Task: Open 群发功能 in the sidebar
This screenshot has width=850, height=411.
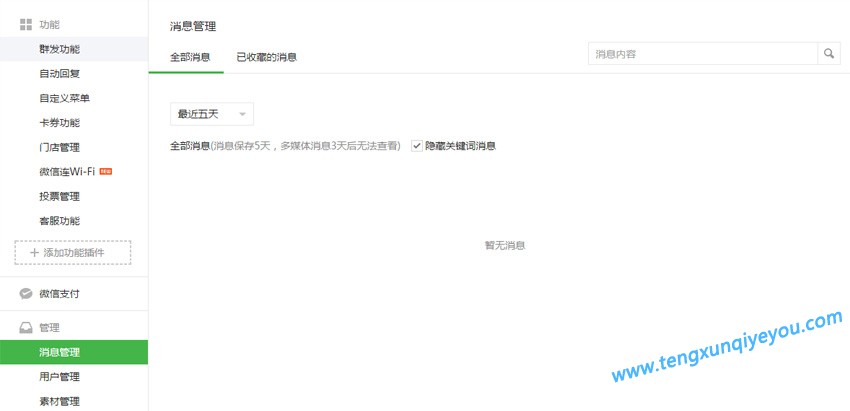Action: pos(74,49)
